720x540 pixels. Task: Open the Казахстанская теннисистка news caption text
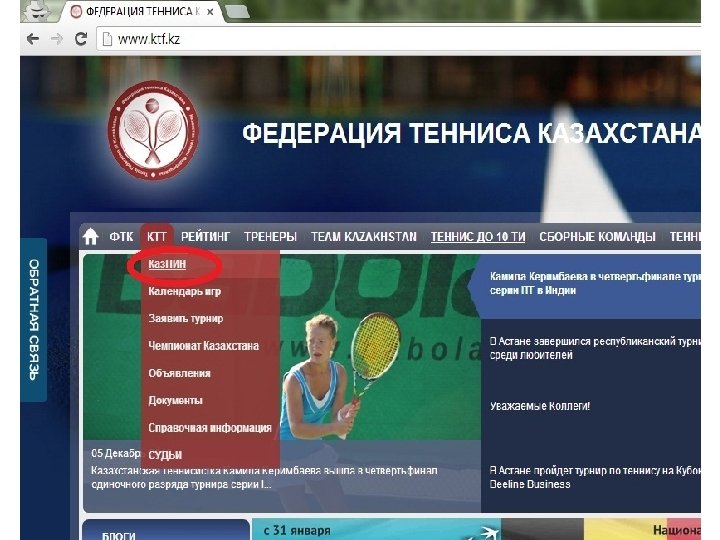(264, 477)
